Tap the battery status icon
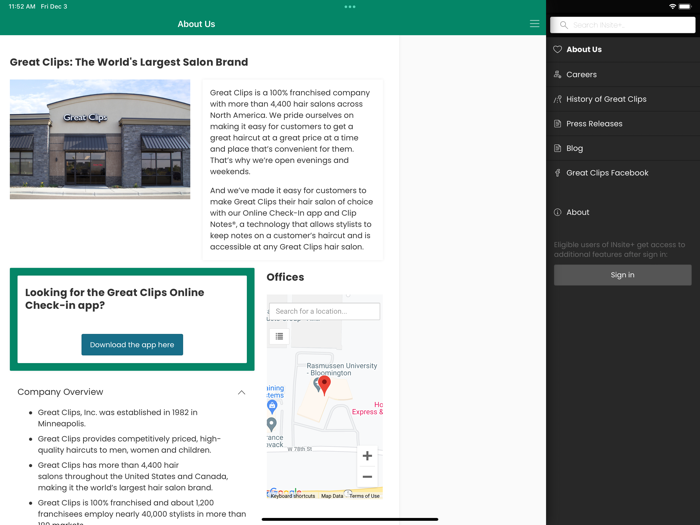This screenshot has width=700, height=525. [x=685, y=6]
